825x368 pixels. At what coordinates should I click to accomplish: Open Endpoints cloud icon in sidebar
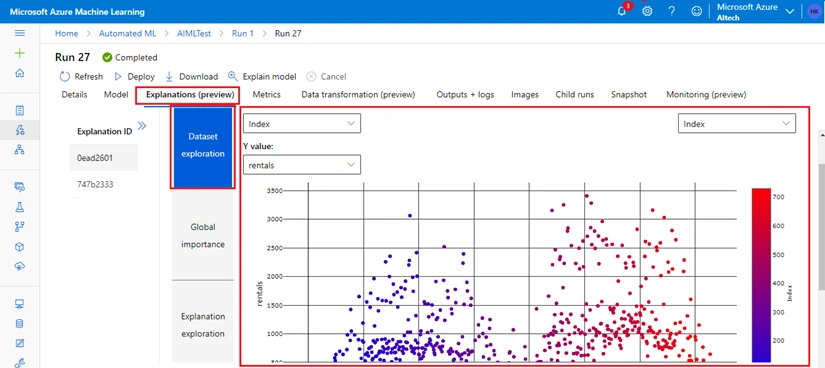click(20, 266)
